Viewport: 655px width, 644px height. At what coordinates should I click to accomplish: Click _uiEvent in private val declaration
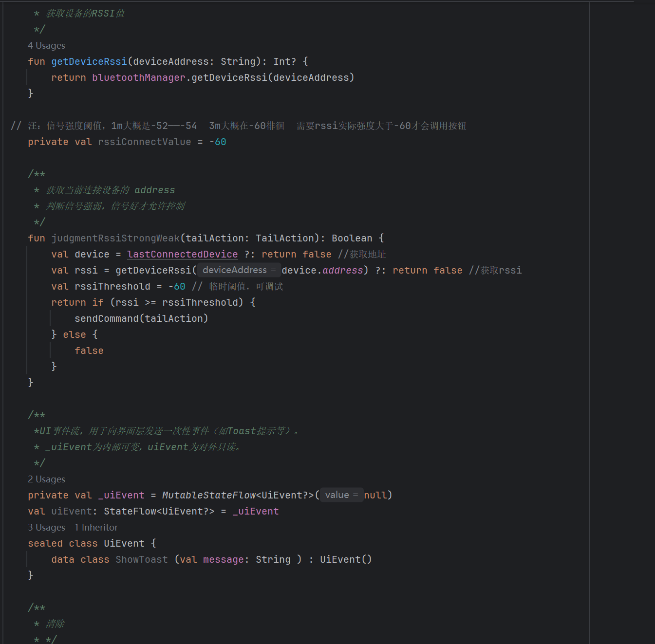click(x=121, y=495)
